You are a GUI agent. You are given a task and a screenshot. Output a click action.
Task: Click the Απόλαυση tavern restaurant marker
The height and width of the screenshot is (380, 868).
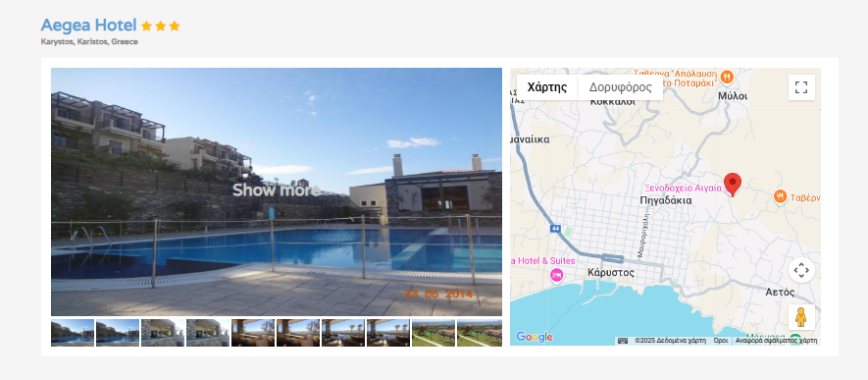727,77
